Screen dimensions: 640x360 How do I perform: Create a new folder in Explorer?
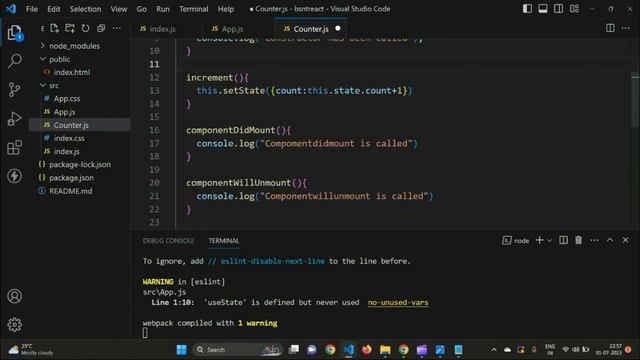pos(70,28)
